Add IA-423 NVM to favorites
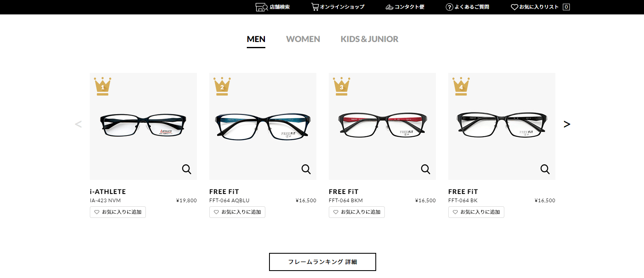The image size is (644, 278). 118,212
